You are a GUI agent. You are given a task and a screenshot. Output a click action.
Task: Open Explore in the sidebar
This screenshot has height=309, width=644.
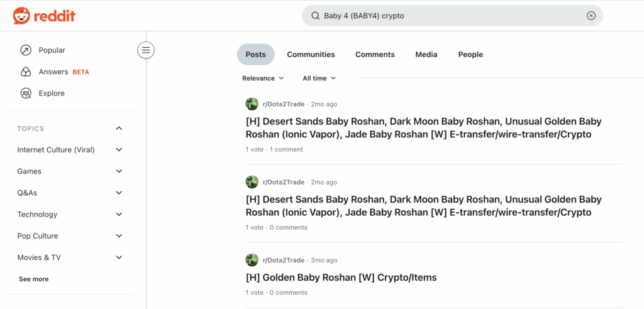(x=51, y=93)
